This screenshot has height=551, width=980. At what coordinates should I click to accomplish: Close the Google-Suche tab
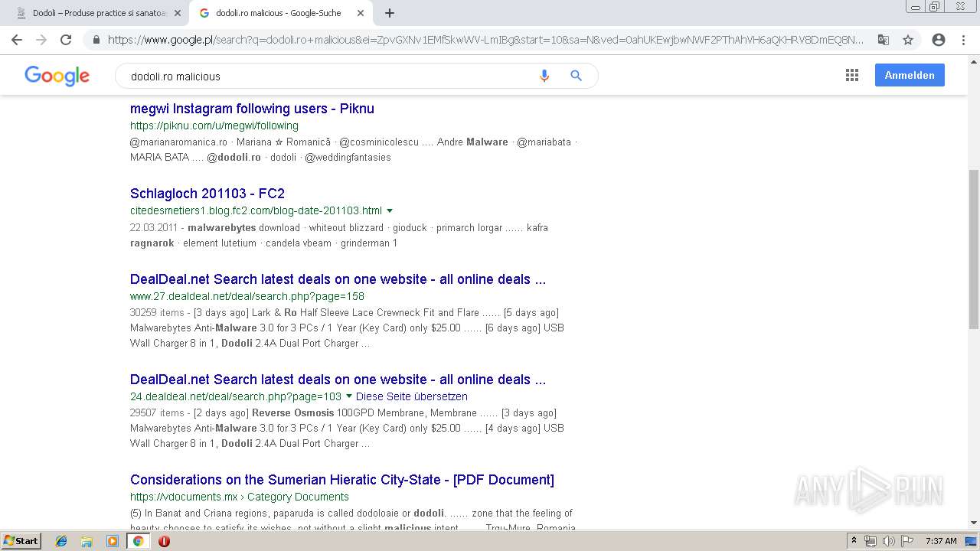pyautogui.click(x=361, y=13)
